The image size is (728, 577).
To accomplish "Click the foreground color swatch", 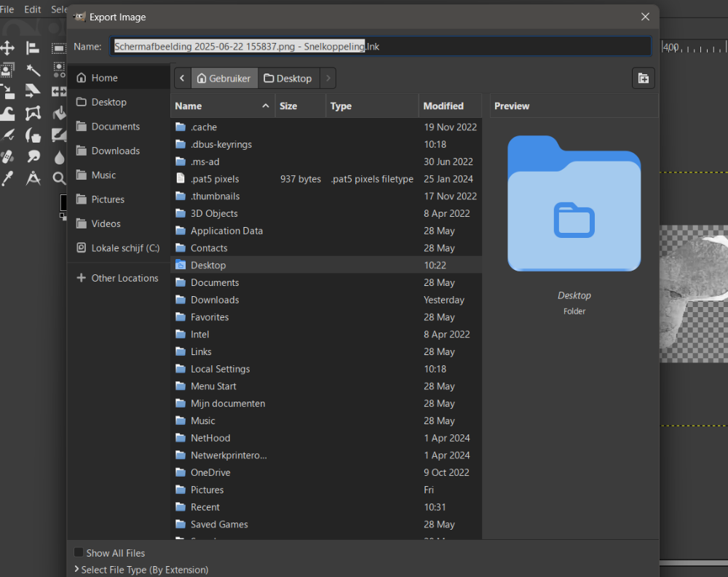I will [63, 202].
